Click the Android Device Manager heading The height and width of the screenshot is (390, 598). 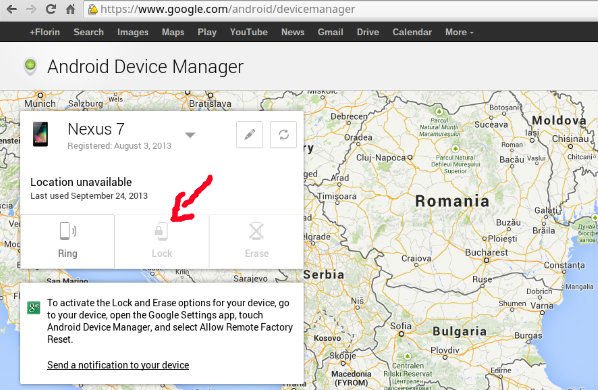(145, 67)
